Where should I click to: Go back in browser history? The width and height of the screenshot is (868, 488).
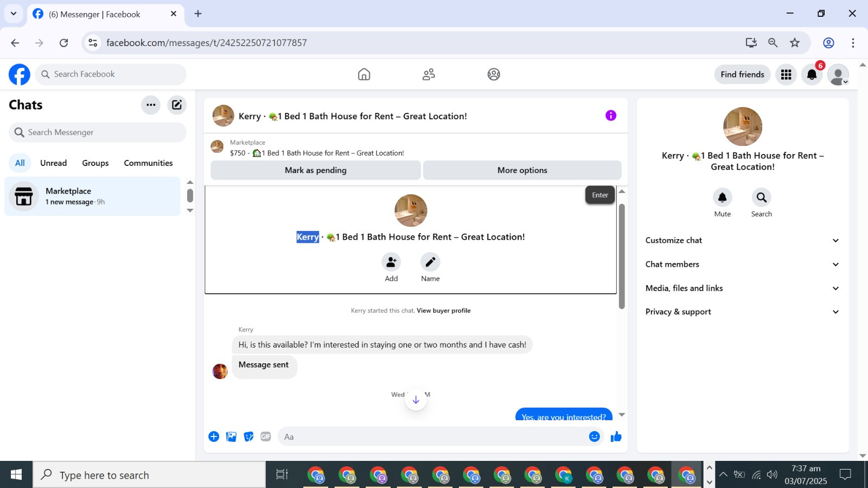[x=15, y=43]
